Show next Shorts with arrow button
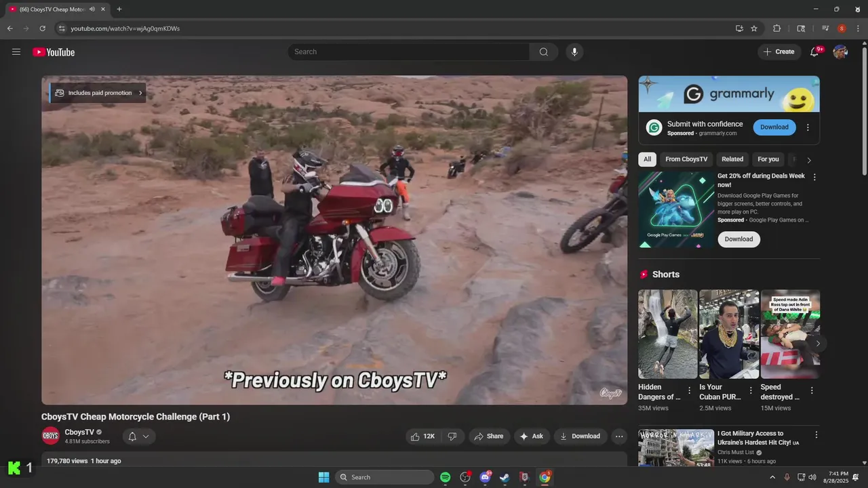The width and height of the screenshot is (868, 488). coord(817,344)
